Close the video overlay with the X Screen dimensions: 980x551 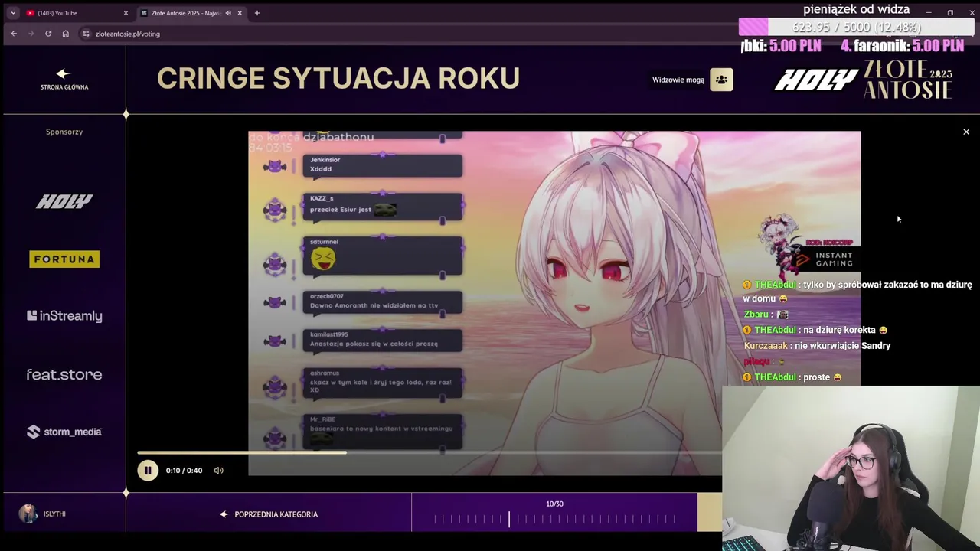966,132
